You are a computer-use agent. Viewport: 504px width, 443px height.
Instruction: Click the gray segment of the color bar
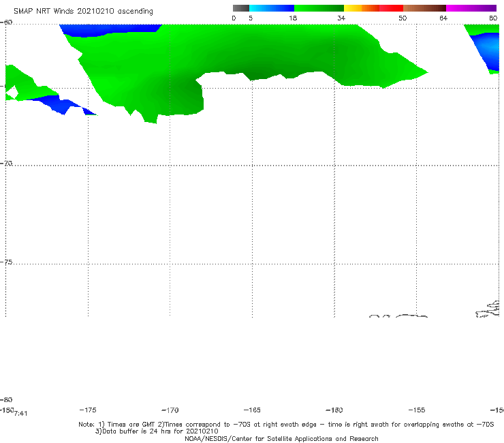tap(241, 8)
